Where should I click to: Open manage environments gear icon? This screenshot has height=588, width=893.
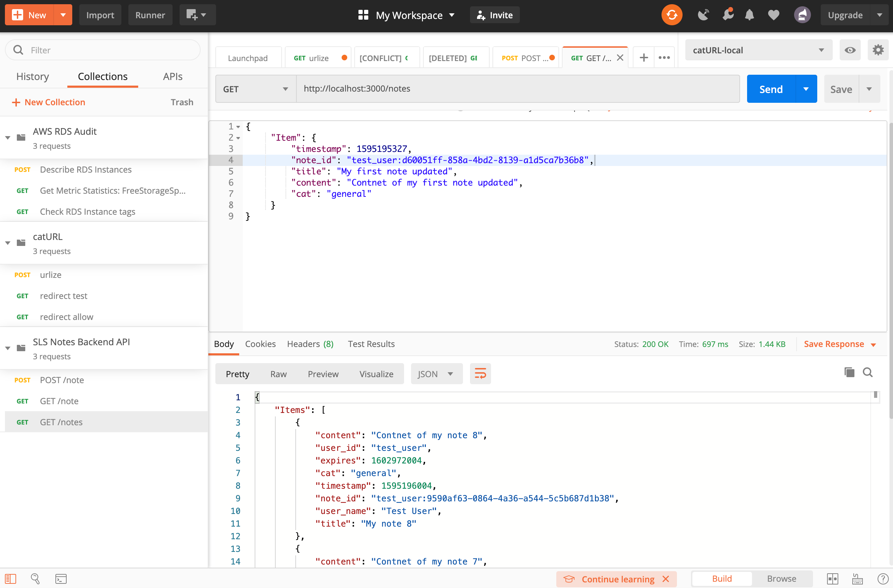coord(878,50)
